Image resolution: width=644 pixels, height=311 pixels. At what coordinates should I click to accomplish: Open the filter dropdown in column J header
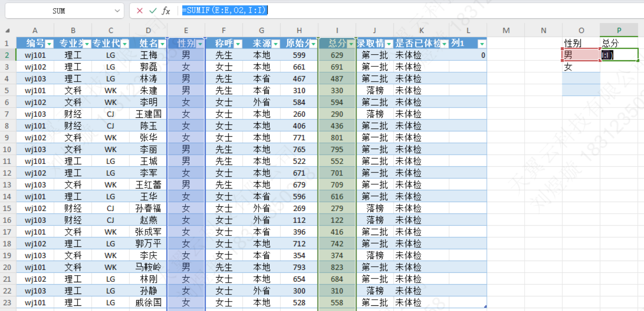click(389, 44)
